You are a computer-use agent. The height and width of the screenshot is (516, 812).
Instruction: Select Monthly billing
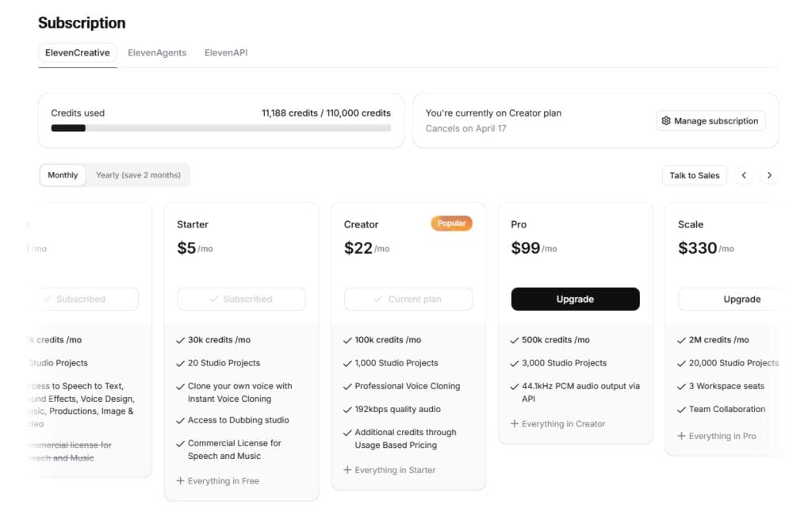(62, 175)
